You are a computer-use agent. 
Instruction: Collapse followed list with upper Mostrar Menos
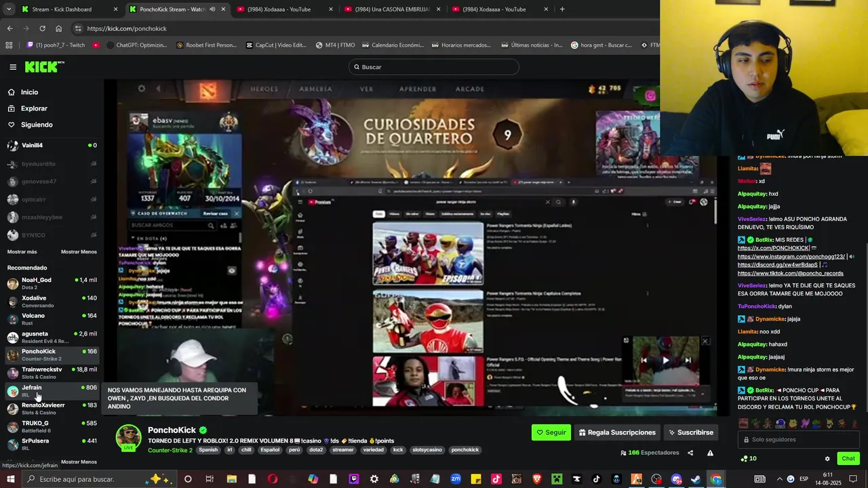79,251
